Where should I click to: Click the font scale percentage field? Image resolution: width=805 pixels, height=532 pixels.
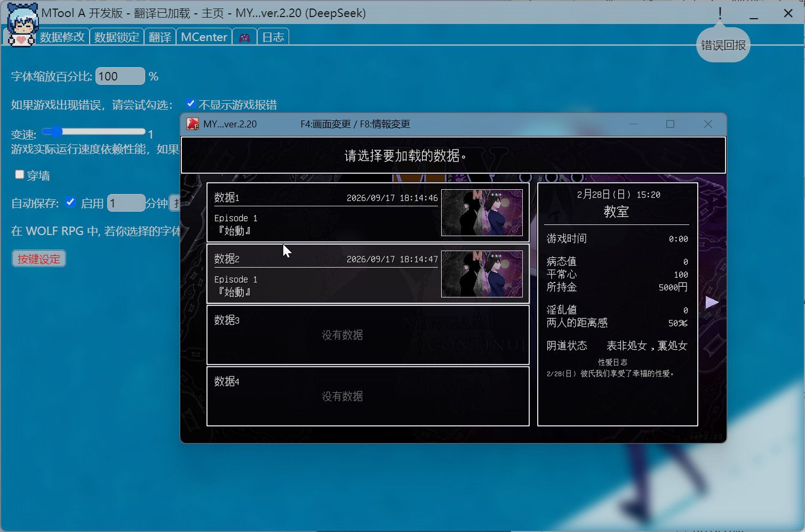[x=120, y=76]
